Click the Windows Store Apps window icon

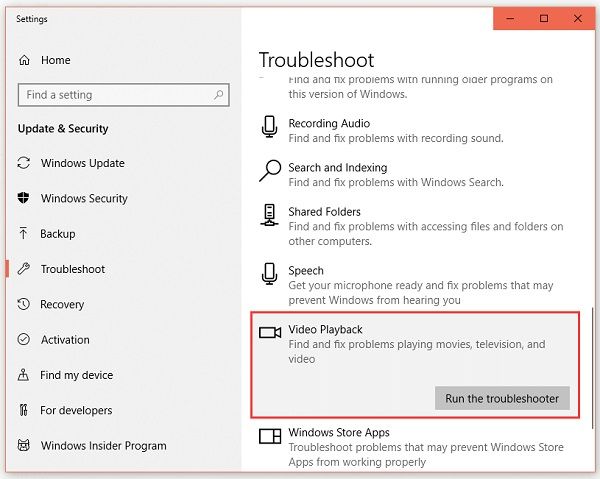click(x=270, y=436)
